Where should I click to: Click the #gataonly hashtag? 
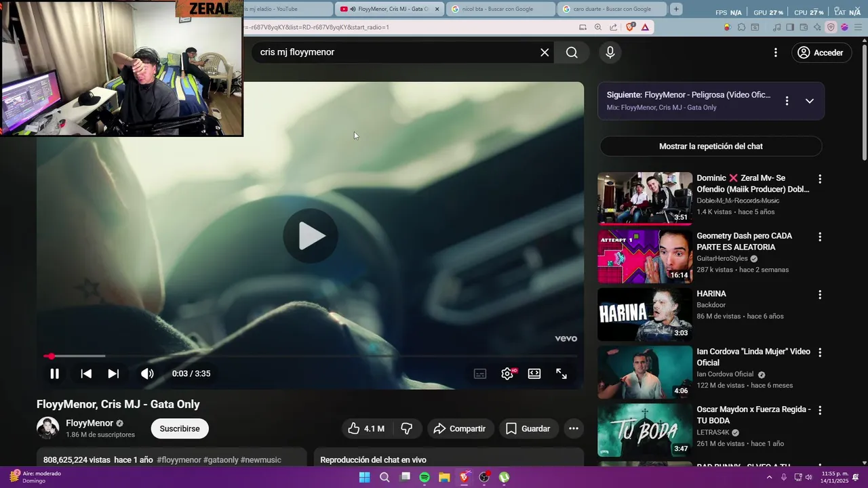pyautogui.click(x=221, y=460)
